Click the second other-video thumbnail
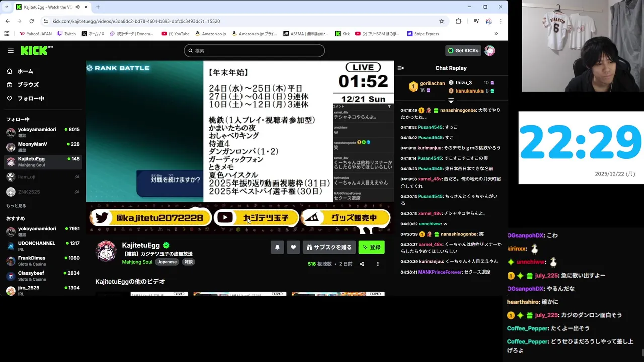644x362 pixels. pyautogui.click(x=240, y=293)
